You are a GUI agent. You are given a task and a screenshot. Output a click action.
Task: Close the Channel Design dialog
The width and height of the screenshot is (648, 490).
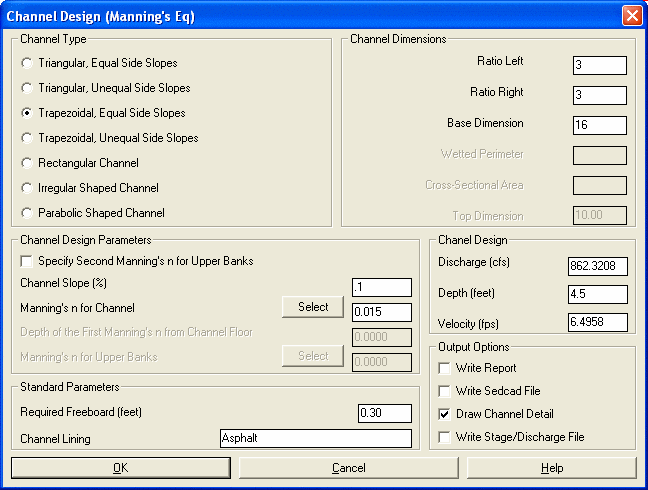pos(632,16)
